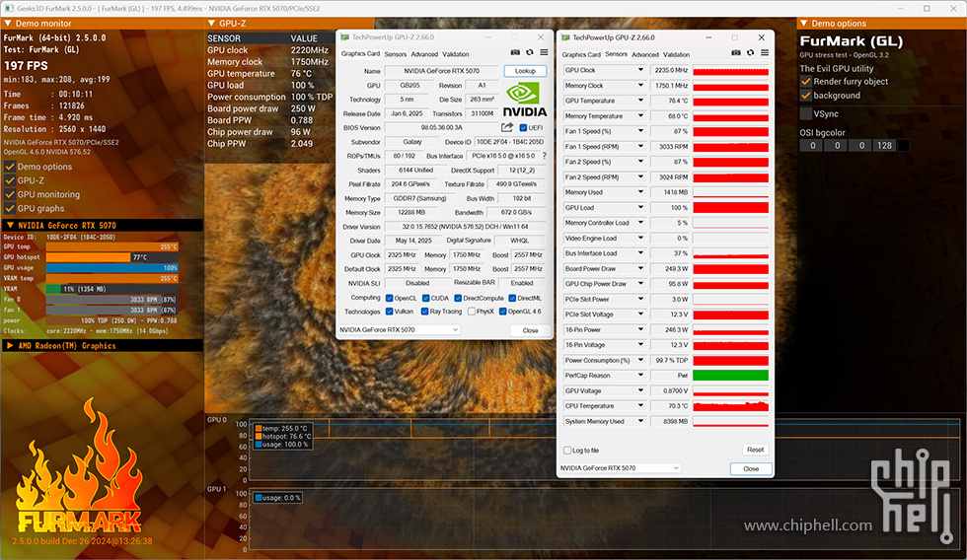Edit the first OSI bgcolor value field
Image resolution: width=967 pixels, height=560 pixels.
pos(812,145)
